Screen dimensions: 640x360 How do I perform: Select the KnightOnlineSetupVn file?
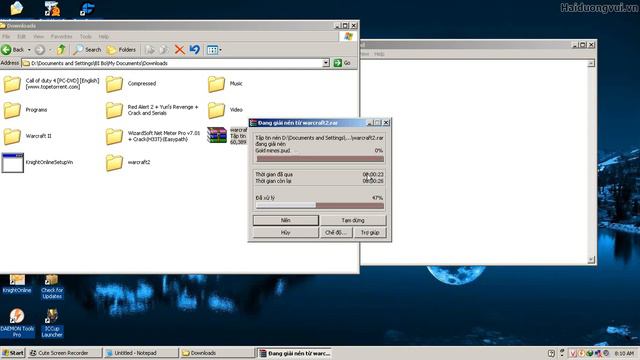click(38, 162)
